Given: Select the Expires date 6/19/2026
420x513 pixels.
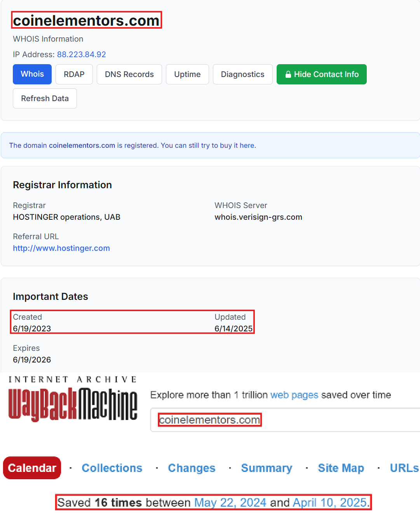Looking at the screenshot, I should 32,360.
